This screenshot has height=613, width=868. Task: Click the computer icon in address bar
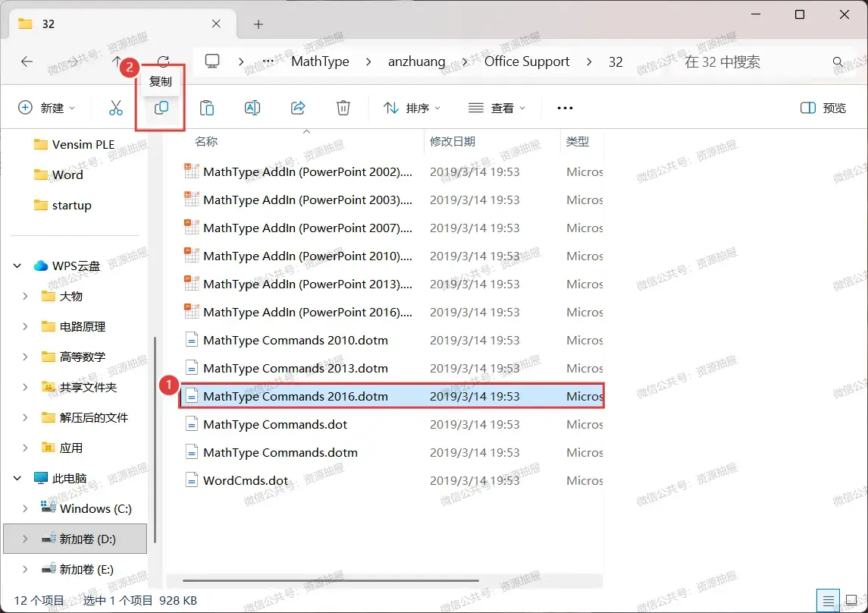click(x=212, y=61)
